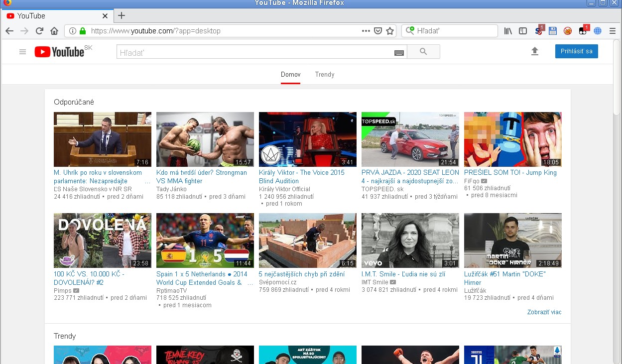Open the black extension icon with red badge
Screen dimensions: 622x364
584,30
